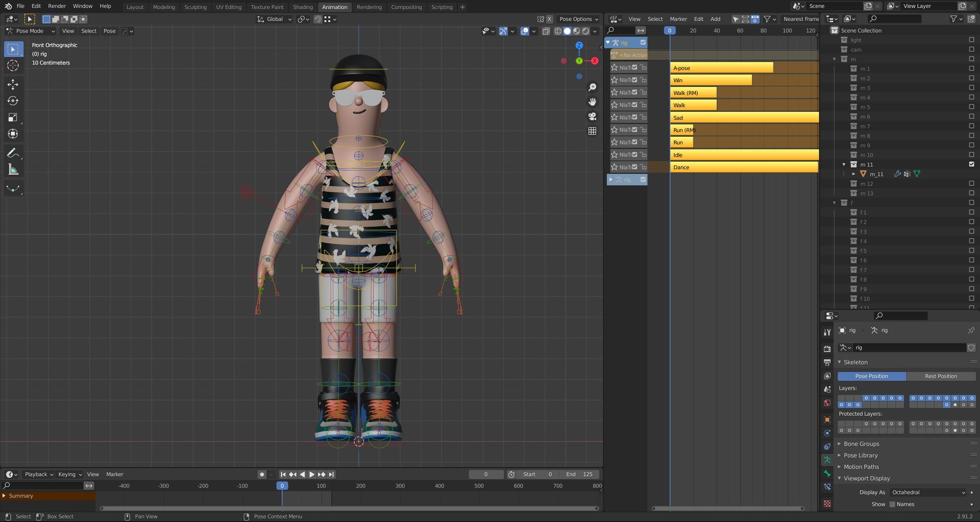
Task: Click the current frame number field
Action: click(x=486, y=474)
